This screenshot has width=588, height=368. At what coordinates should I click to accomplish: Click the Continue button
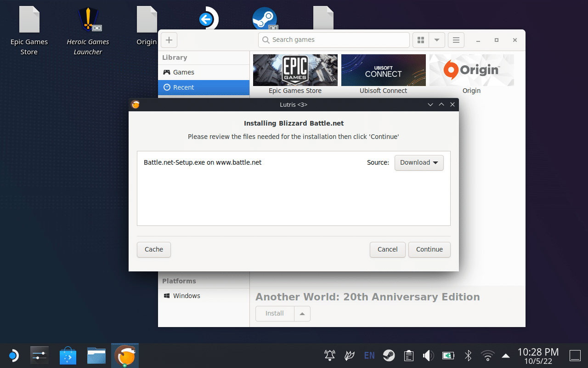point(429,249)
